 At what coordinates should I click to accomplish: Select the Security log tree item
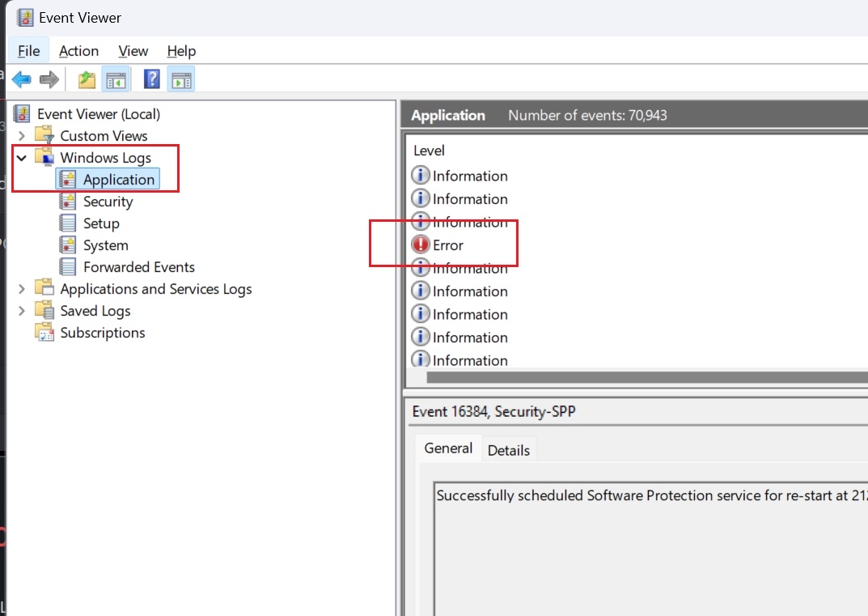point(108,202)
